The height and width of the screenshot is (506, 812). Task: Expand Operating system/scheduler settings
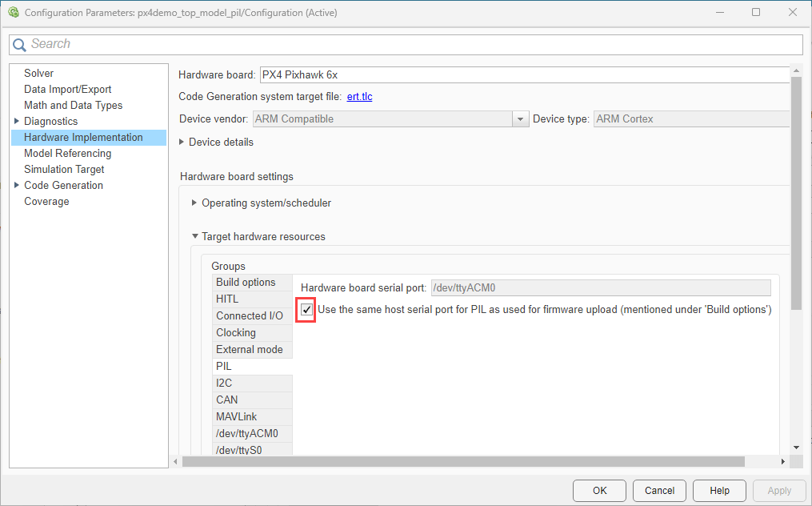pyautogui.click(x=194, y=203)
